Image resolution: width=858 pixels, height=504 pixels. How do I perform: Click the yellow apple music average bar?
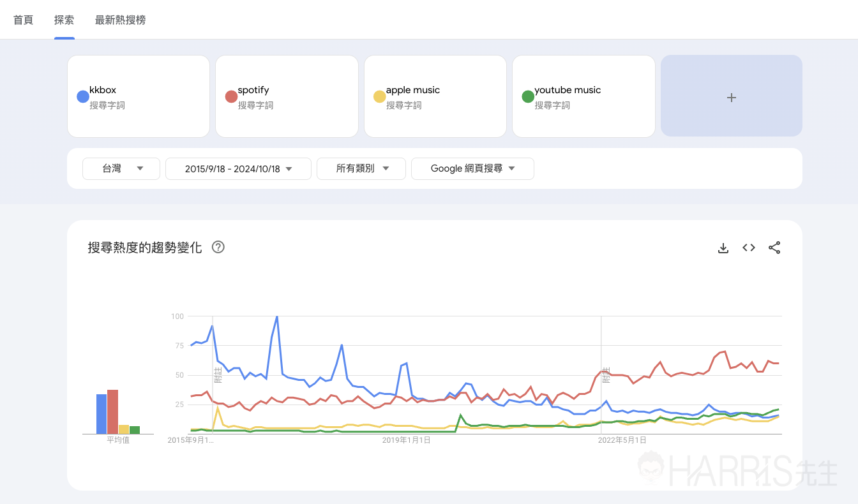click(124, 429)
